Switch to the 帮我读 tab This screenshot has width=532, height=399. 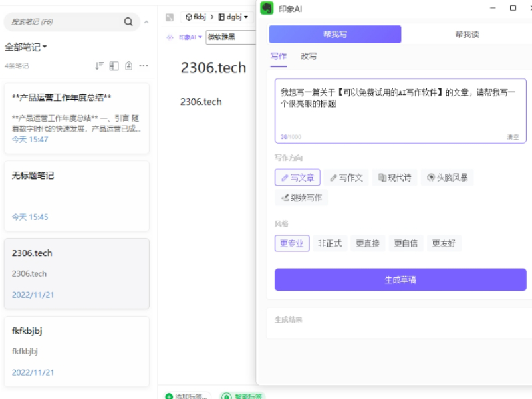[x=467, y=35]
